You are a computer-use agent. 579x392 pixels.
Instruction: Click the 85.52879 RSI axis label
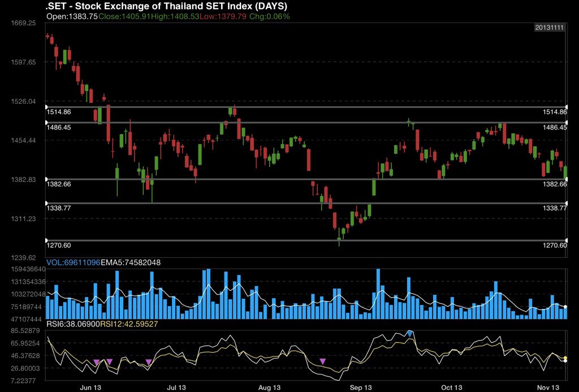(25, 330)
